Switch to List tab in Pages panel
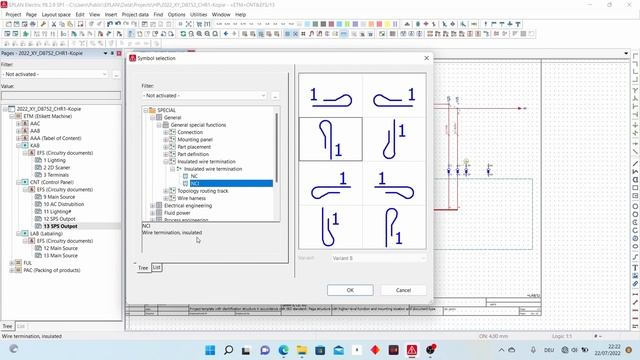This screenshot has width=640, height=360. pyautogui.click(x=21, y=326)
